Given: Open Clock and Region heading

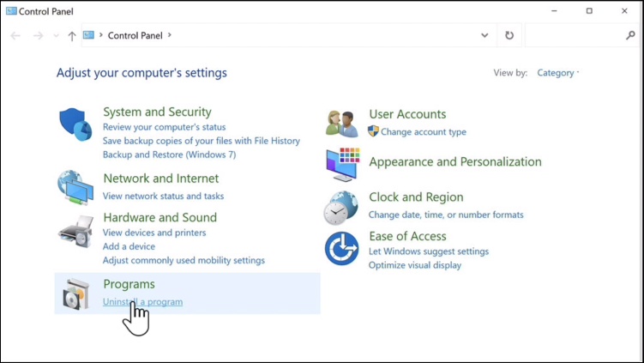Looking at the screenshot, I should pos(416,197).
